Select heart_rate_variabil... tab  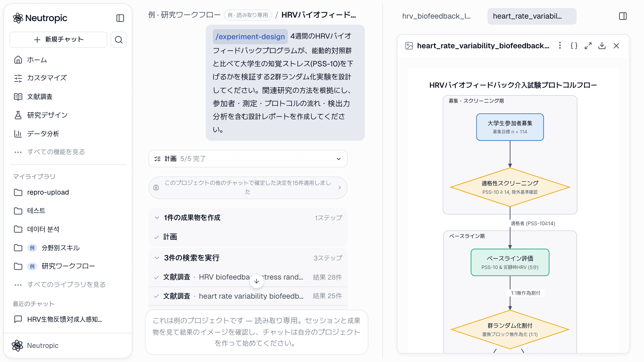coord(532,16)
